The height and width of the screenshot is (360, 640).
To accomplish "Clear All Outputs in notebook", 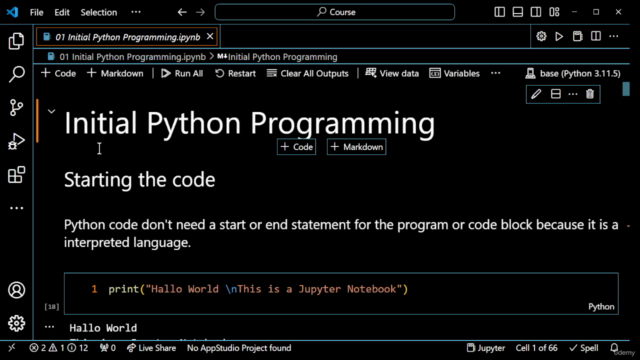I will (308, 73).
